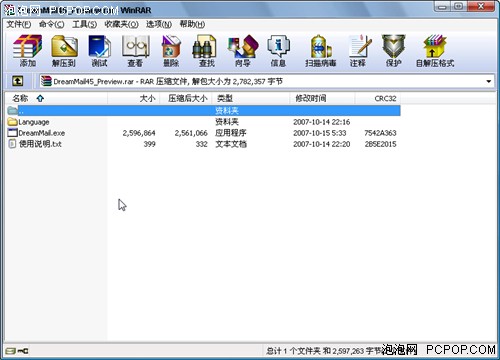
Task: Click date 2007-10-15 5:33
Action: (320, 133)
